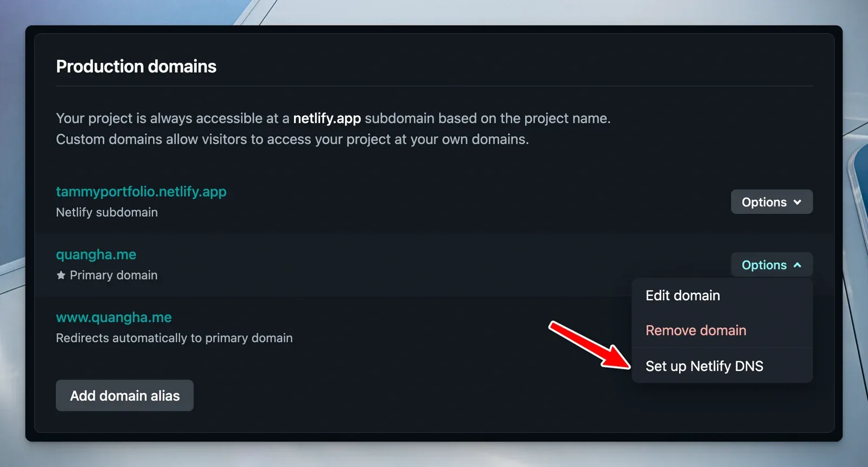The image size is (868, 467).
Task: Click the red arrow annotation
Action: pyautogui.click(x=589, y=345)
